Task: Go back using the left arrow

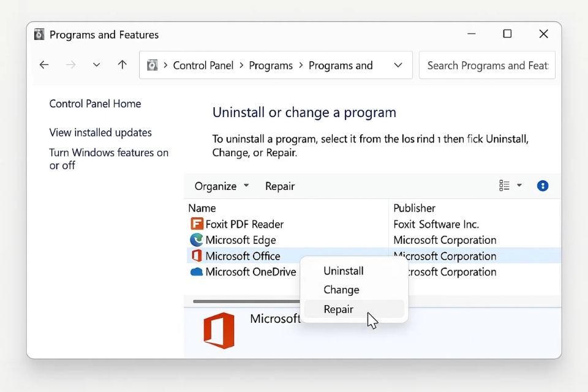Action: coord(44,65)
